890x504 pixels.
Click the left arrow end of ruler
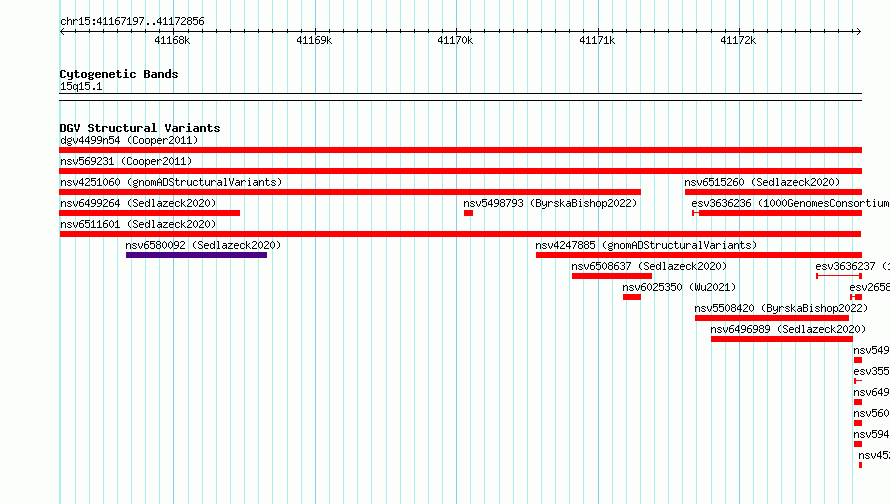tap(62, 31)
